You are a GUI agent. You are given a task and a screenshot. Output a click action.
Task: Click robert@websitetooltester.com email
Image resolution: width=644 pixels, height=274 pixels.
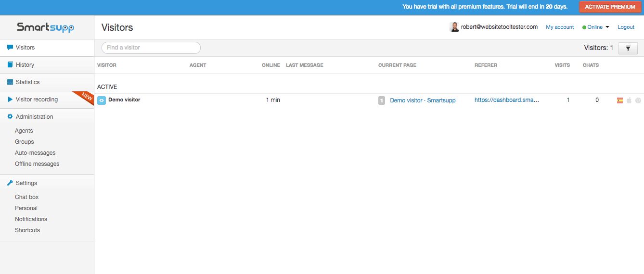coord(499,27)
